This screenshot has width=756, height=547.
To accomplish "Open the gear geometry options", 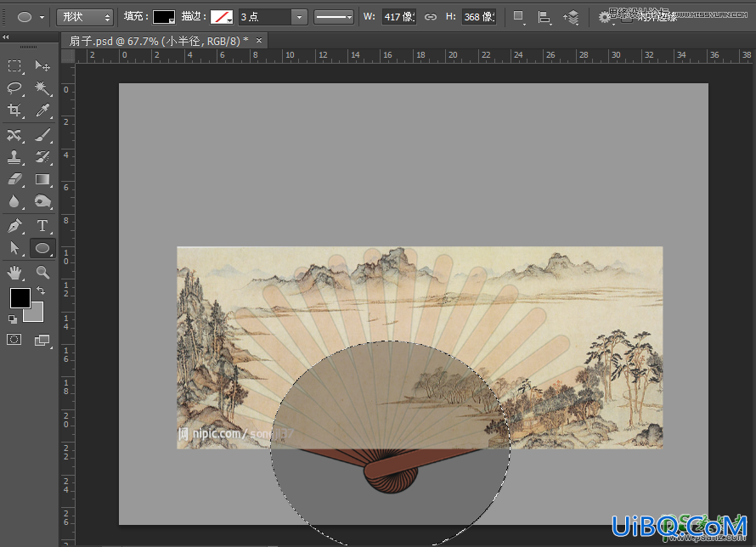I will click(x=605, y=18).
